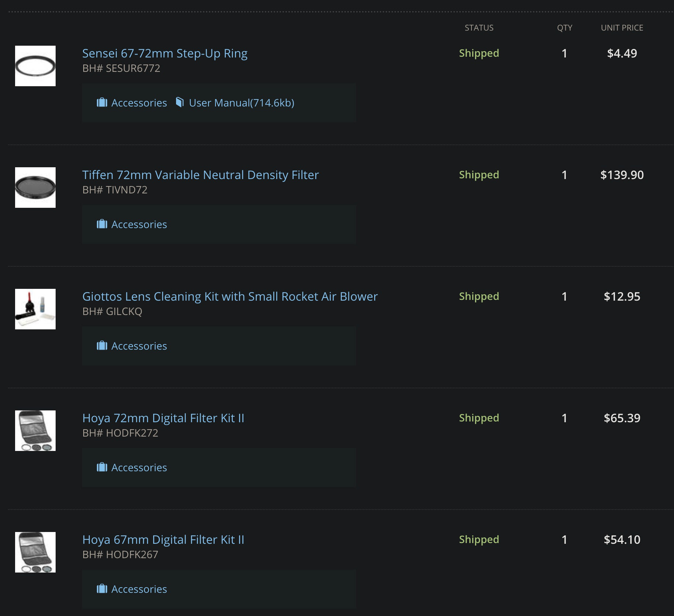The height and width of the screenshot is (616, 674).
Task: Open the Hoya 72mm Digital Filter Kit II link
Action: pos(163,418)
